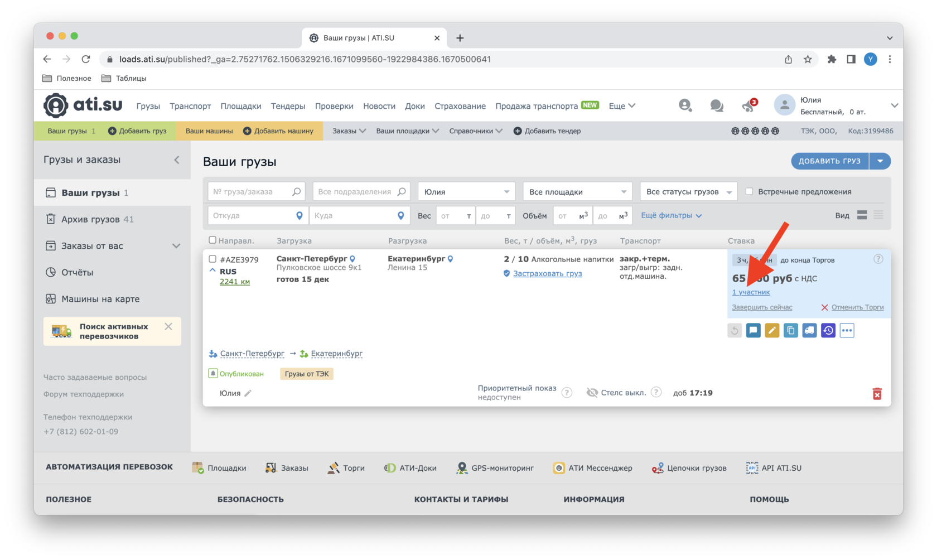Open the Юлия contact dropdown filter
The width and height of the screenshot is (937, 560).
[466, 192]
